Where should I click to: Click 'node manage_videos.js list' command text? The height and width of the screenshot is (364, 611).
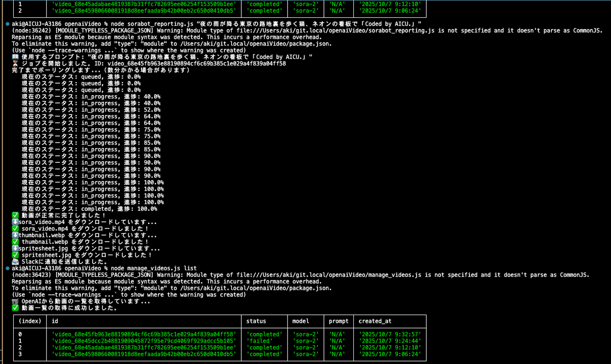(x=154, y=268)
